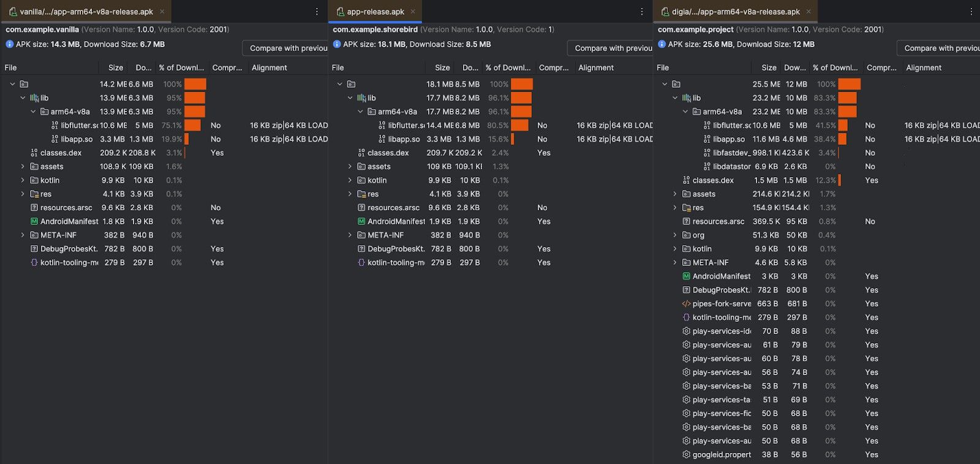Click 75.1% download bar for libflutter in vanilla
The height and width of the screenshot is (464, 980).
192,126
